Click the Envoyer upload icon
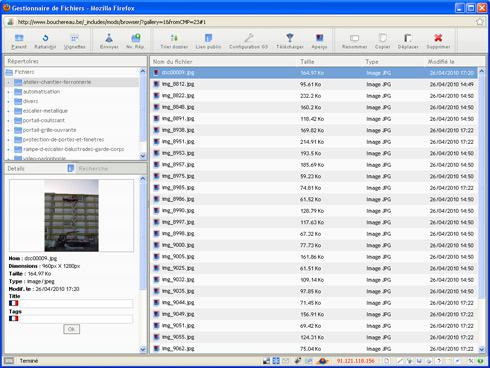The image size is (490, 368). point(109,38)
